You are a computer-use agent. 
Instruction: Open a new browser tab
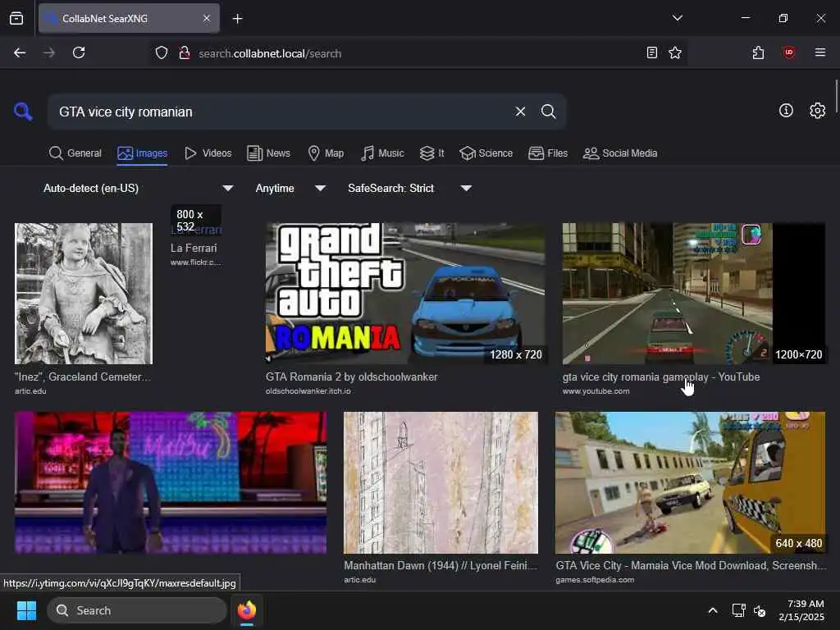tap(237, 19)
